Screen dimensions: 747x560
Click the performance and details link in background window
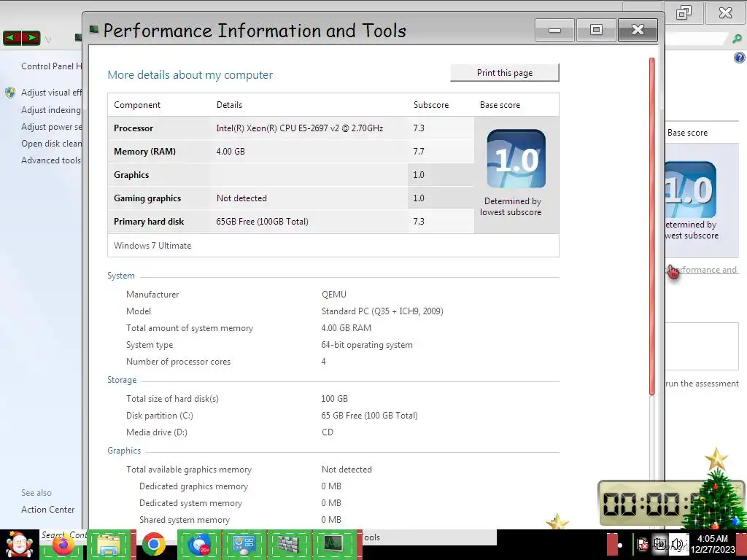[x=701, y=270]
